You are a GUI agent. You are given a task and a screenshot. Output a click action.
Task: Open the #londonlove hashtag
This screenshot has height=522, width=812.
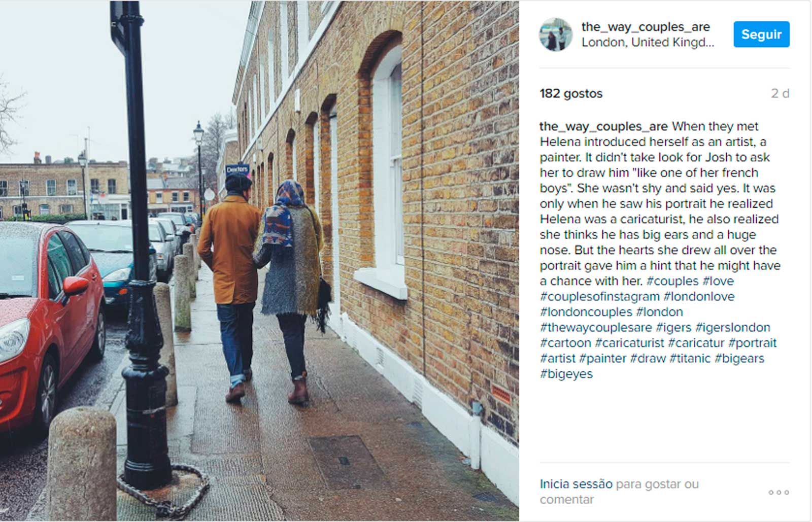point(699,296)
